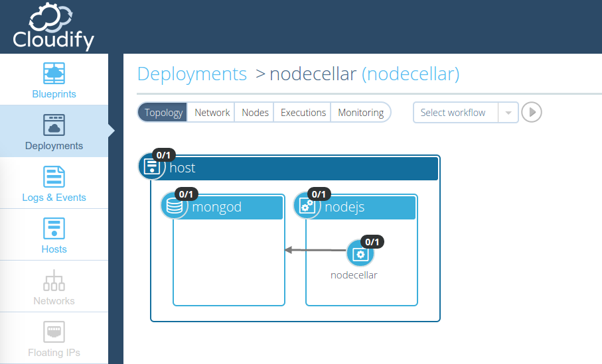Click the nodecellar deployment name in title

tap(313, 74)
